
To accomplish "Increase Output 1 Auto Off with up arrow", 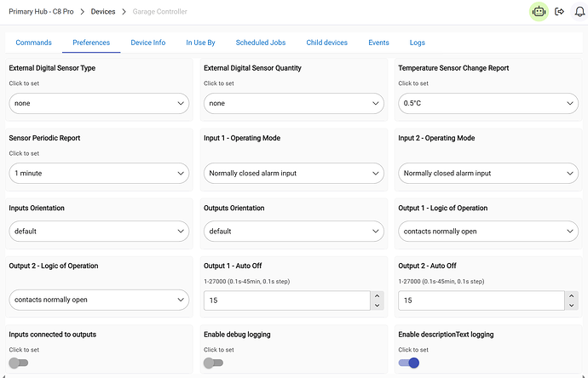I will coord(378,295).
